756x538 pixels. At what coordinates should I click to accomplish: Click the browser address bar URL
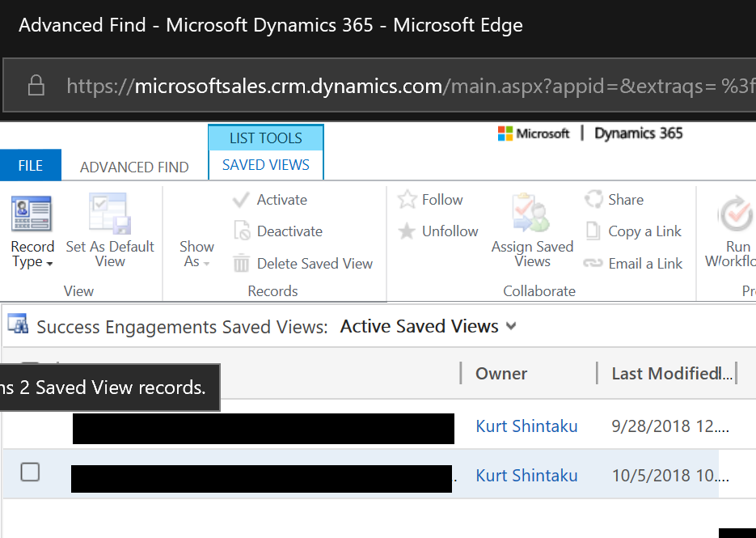tap(404, 86)
